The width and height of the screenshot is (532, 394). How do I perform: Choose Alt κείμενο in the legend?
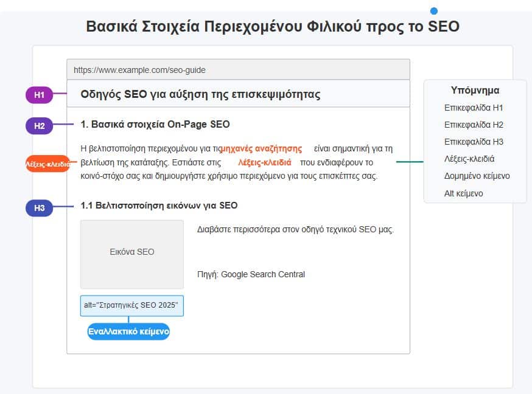point(464,193)
